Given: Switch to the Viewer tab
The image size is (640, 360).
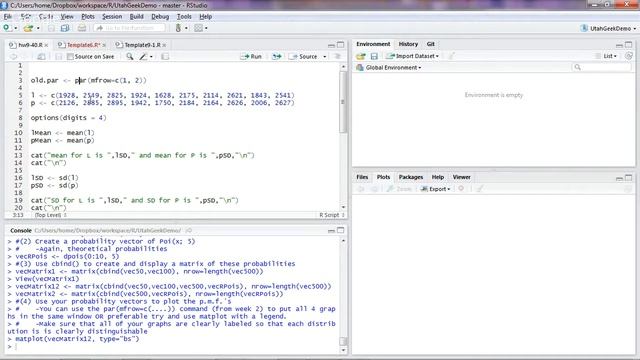Looking at the screenshot, I should coord(461,177).
